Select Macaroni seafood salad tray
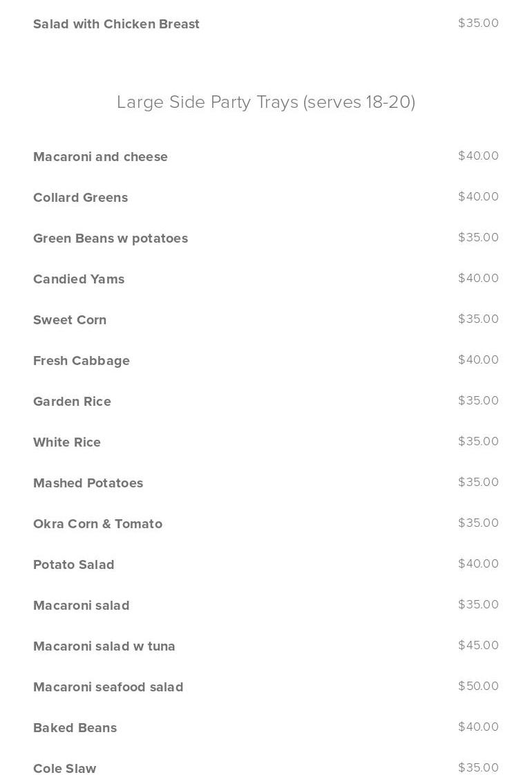532x775 pixels. (x=108, y=687)
